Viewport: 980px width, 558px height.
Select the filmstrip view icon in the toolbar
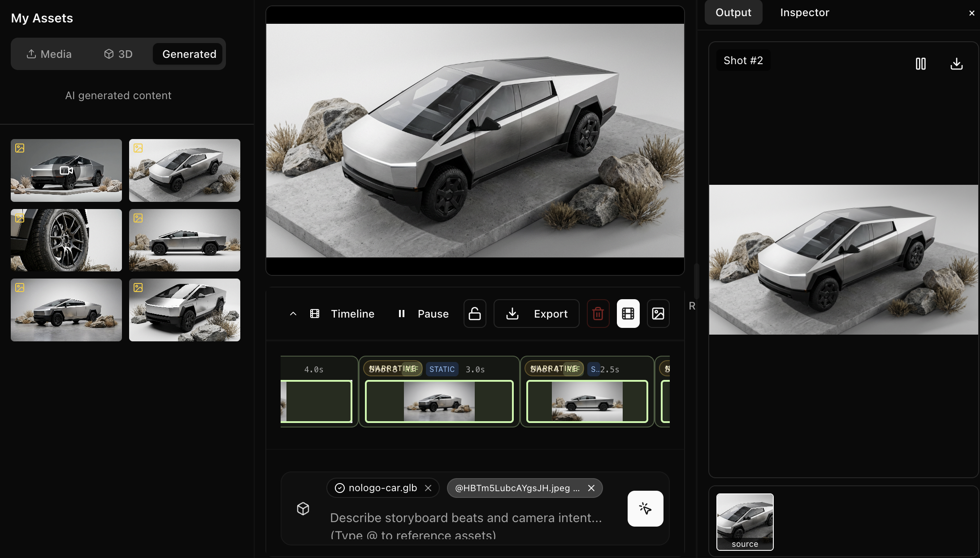[628, 314]
